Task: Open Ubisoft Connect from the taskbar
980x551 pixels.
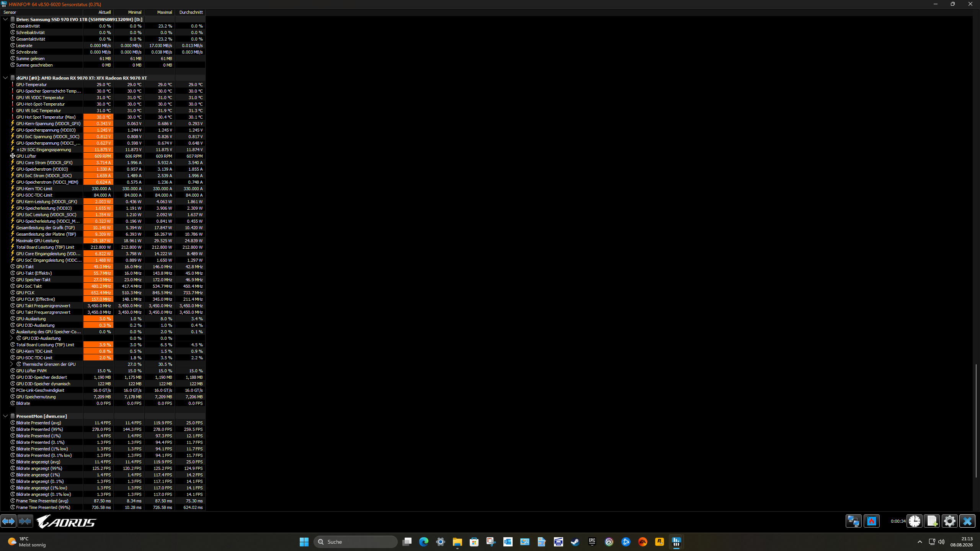Action: click(x=609, y=542)
